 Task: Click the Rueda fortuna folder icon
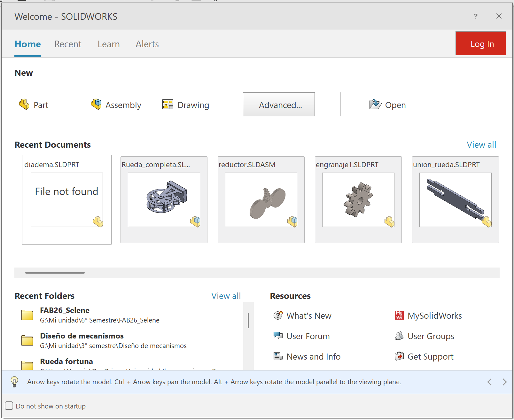point(27,366)
